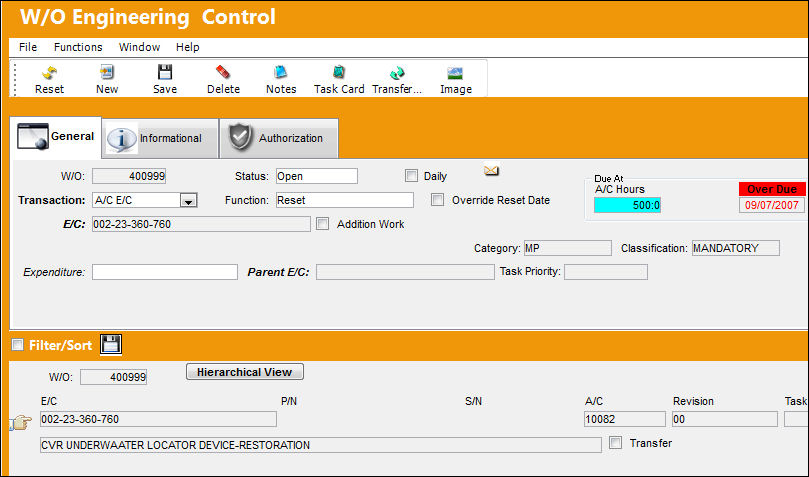Enable Override Reset Date checkbox
This screenshot has width=809, height=477.
point(437,200)
